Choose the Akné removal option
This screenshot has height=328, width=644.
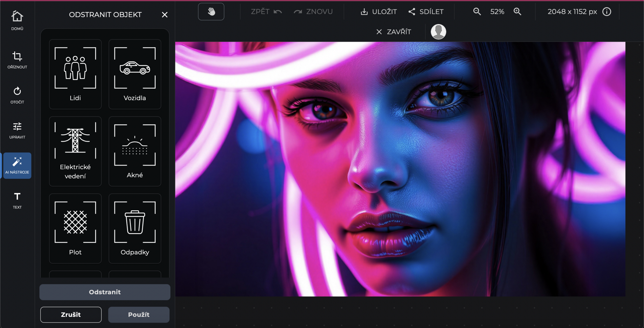point(135,151)
